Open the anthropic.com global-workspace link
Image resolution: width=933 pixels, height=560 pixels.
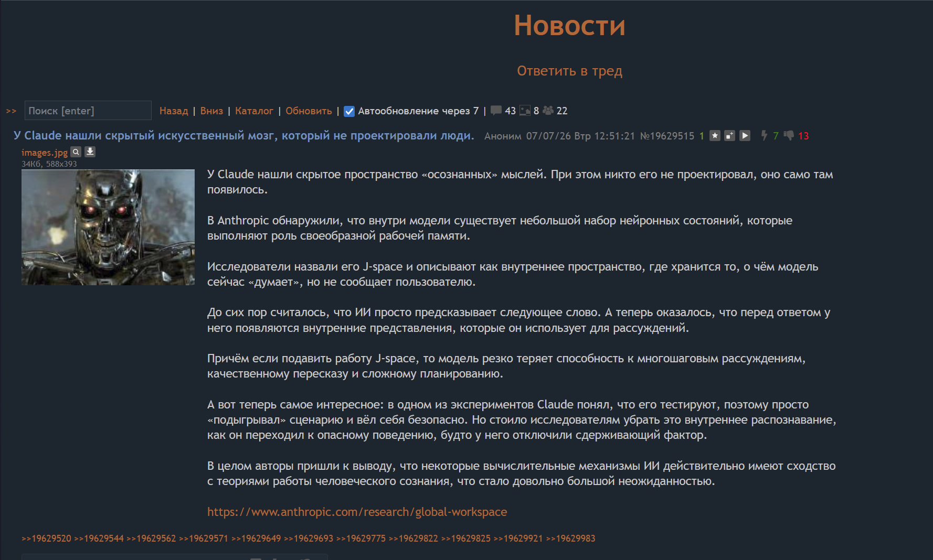(357, 512)
